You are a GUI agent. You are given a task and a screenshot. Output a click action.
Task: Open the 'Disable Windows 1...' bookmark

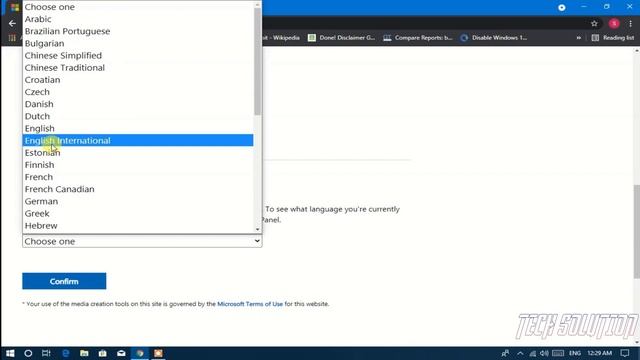pyautogui.click(x=494, y=38)
